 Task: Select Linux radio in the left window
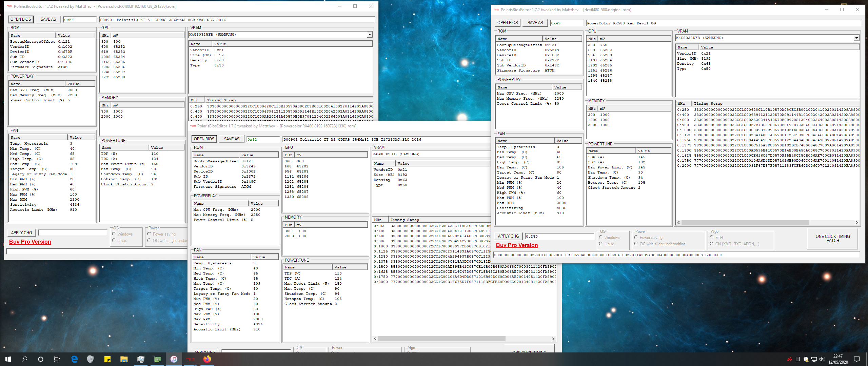point(114,241)
